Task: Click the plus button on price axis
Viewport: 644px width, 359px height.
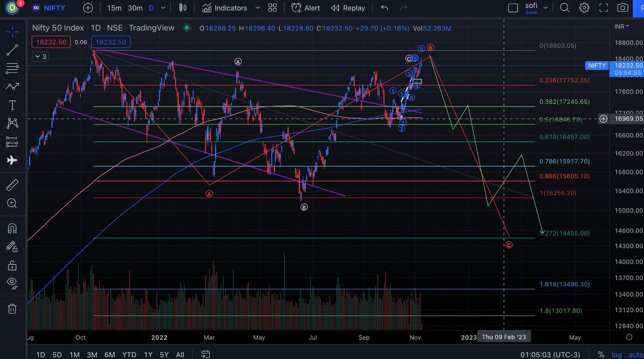Action: [603, 119]
